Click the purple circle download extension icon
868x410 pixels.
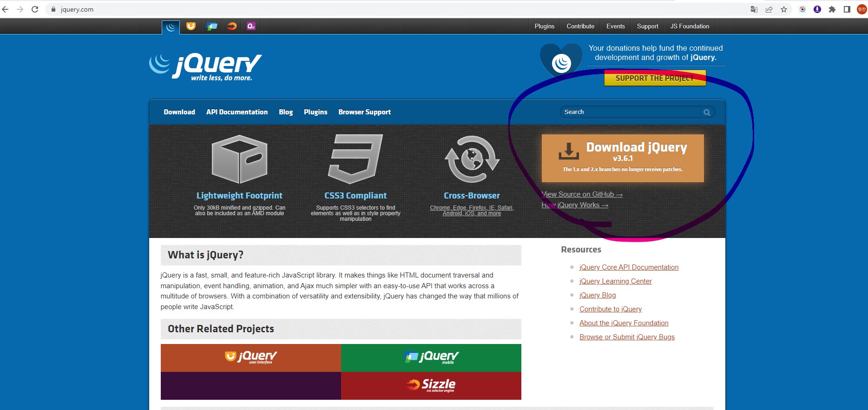(x=817, y=9)
